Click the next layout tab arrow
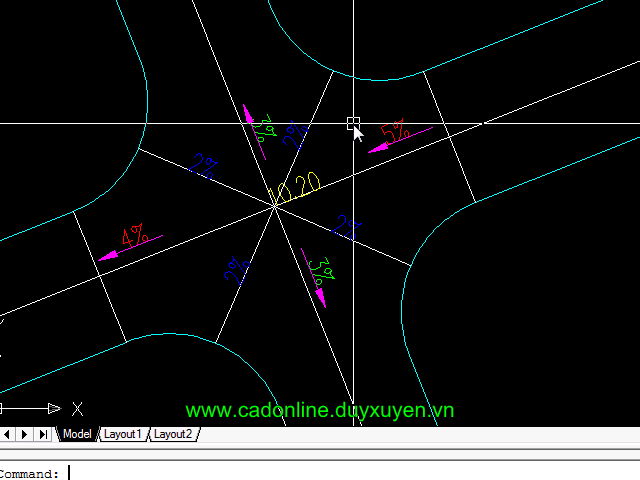Image resolution: width=640 pixels, height=480 pixels. click(x=25, y=434)
